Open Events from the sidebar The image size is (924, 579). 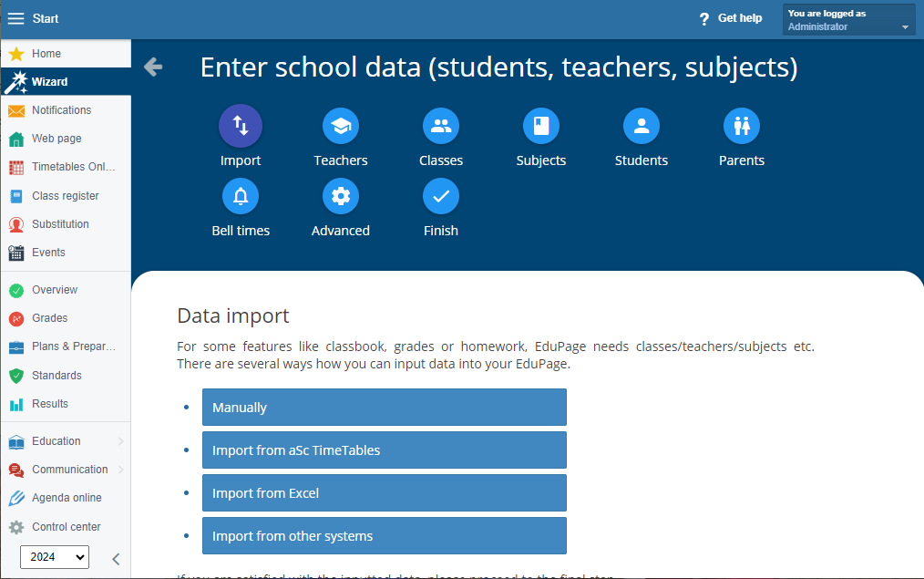tap(66, 253)
